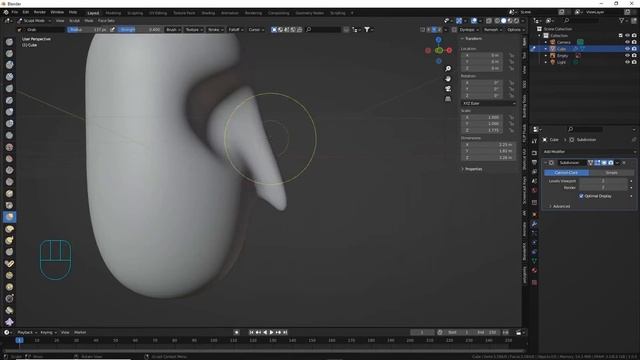Select the Clay Strips brush
Screen dimensions: 640x360
pos(9,77)
